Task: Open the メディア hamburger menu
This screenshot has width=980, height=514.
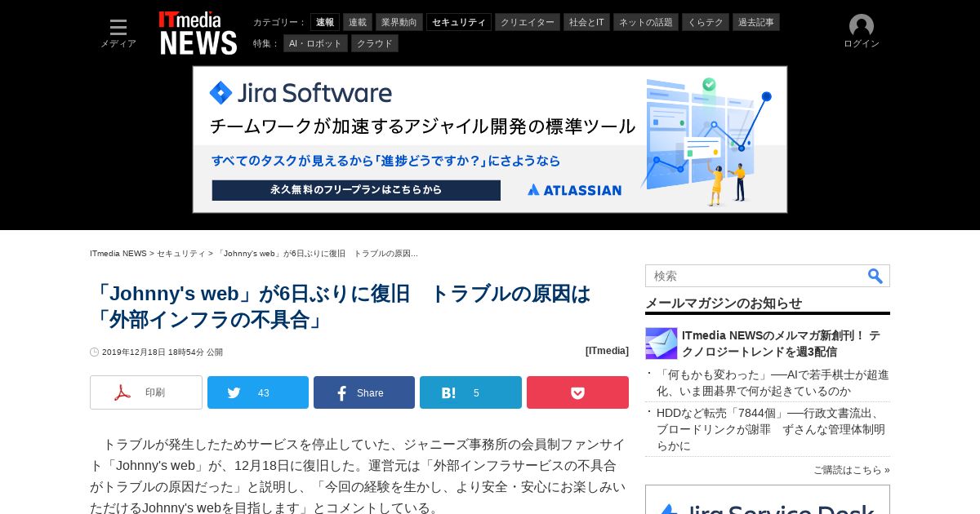Action: [x=118, y=33]
